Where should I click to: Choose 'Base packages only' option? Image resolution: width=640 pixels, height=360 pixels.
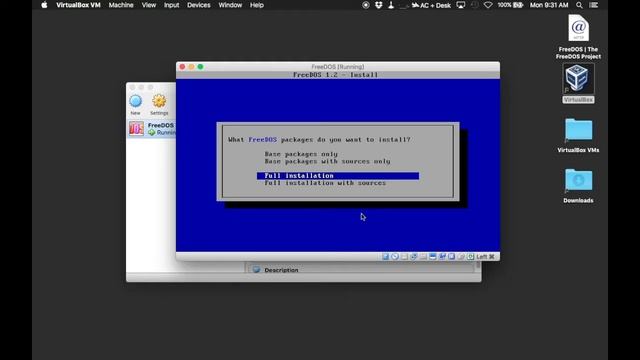[x=301, y=154]
